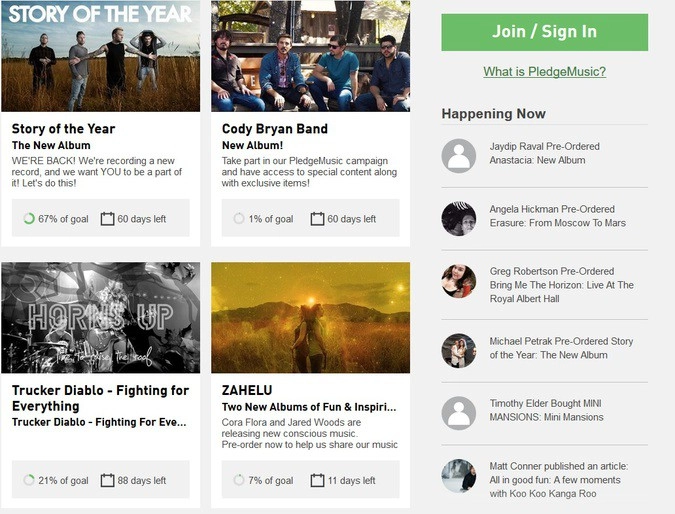
Task: Open Cody Bryan Band campaign title
Action: click(275, 129)
